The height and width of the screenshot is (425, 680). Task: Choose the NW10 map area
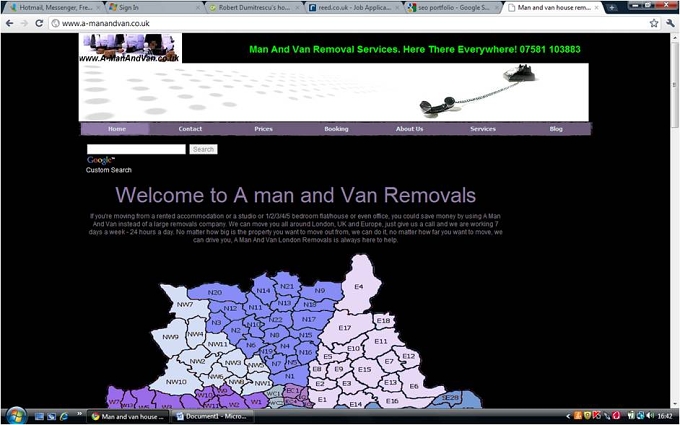[176, 382]
